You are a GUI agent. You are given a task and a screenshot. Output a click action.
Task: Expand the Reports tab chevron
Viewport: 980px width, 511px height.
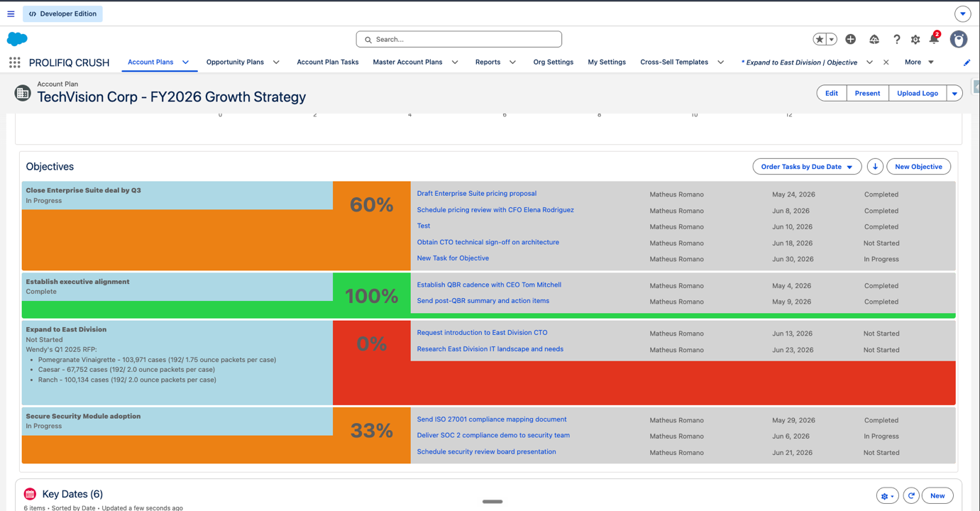(512, 62)
